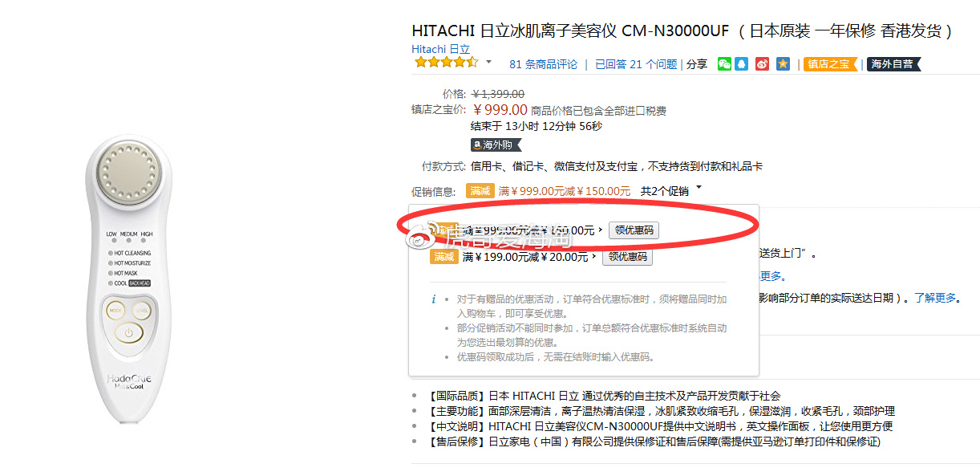Image resolution: width=980 pixels, height=472 pixels.
Task: Open the 81 条商品评论 reviews link
Action: pyautogui.click(x=543, y=64)
